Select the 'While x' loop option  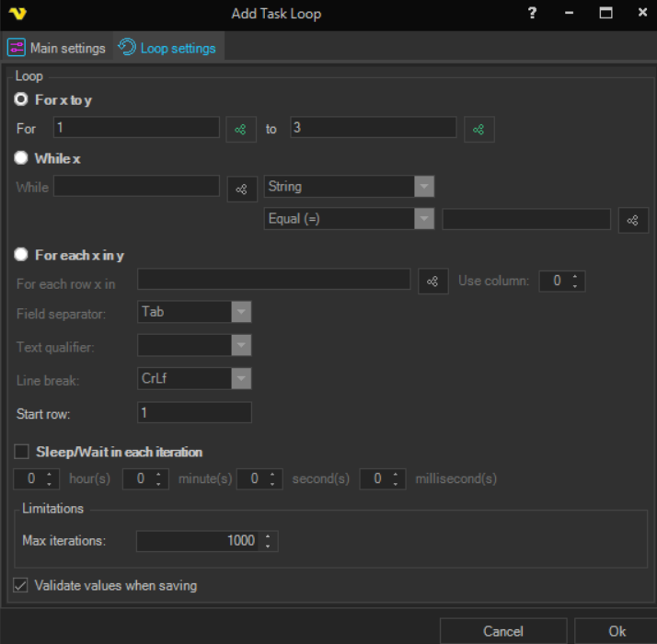pyautogui.click(x=21, y=158)
